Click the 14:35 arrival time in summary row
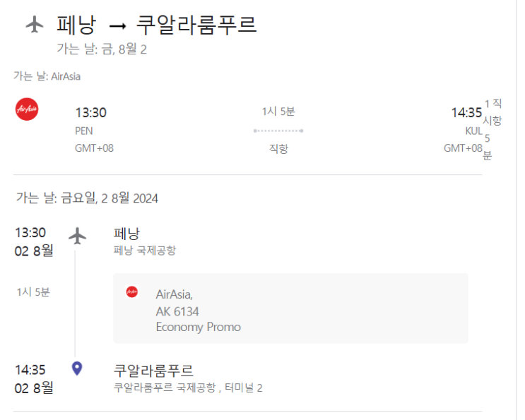Screen dimensions: 525x420 click(466, 113)
